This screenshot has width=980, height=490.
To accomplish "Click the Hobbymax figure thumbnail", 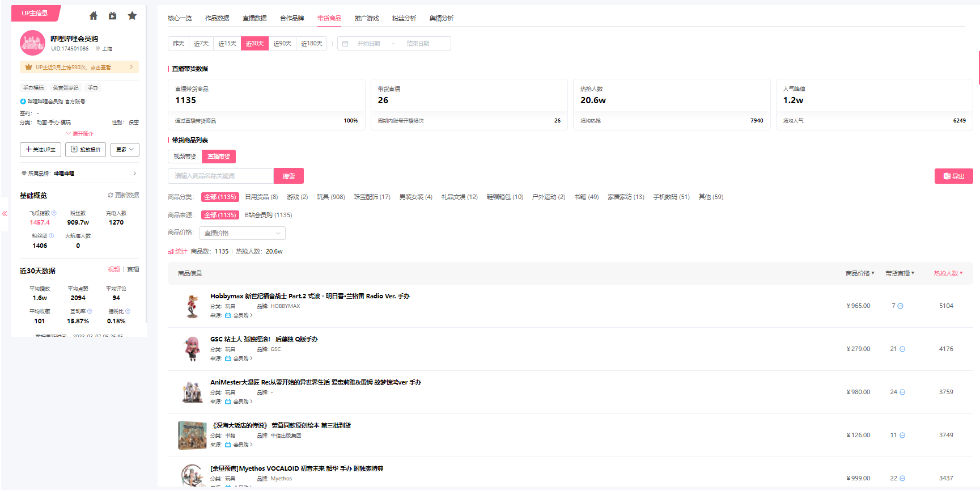I will pos(192,306).
